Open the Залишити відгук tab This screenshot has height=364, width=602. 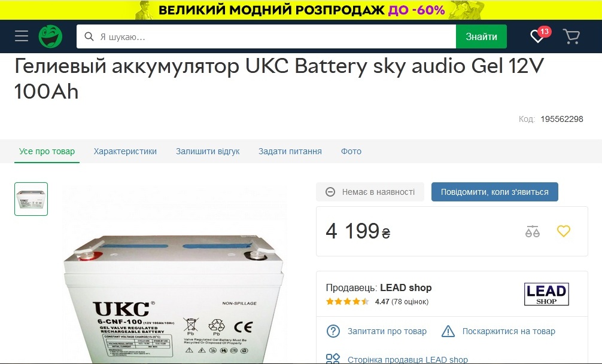point(208,151)
